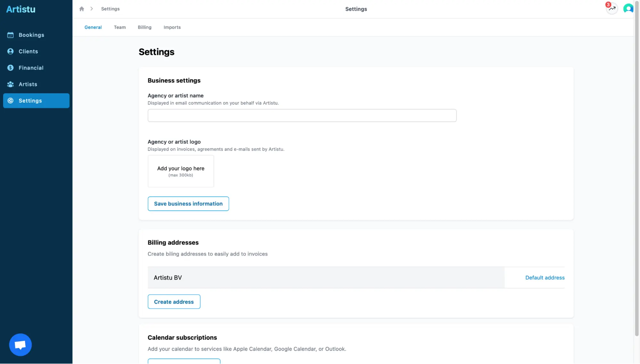Image resolution: width=640 pixels, height=364 pixels.
Task: Open the Billing settings tab
Action: [144, 27]
